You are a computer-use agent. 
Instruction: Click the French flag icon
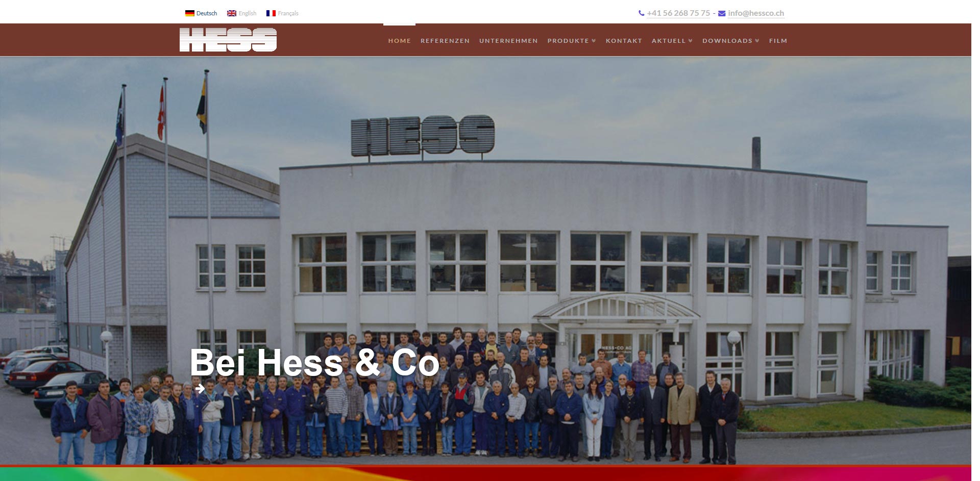pos(271,13)
